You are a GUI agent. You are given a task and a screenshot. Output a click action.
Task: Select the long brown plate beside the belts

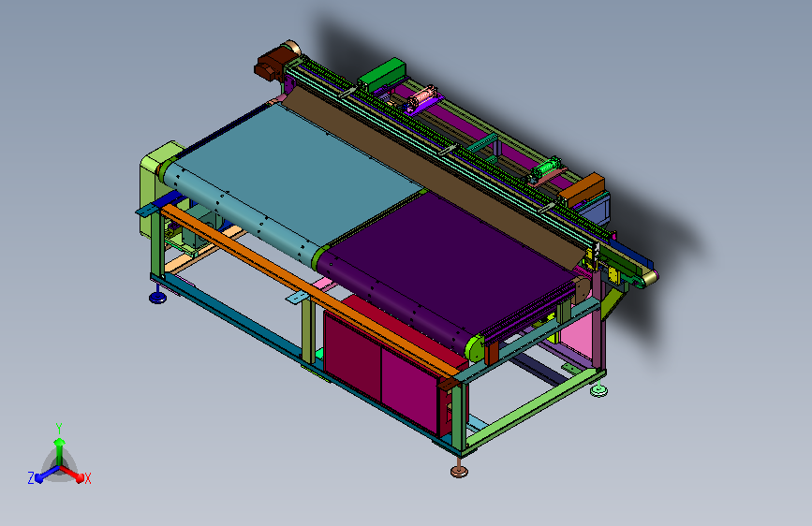[x=435, y=179]
